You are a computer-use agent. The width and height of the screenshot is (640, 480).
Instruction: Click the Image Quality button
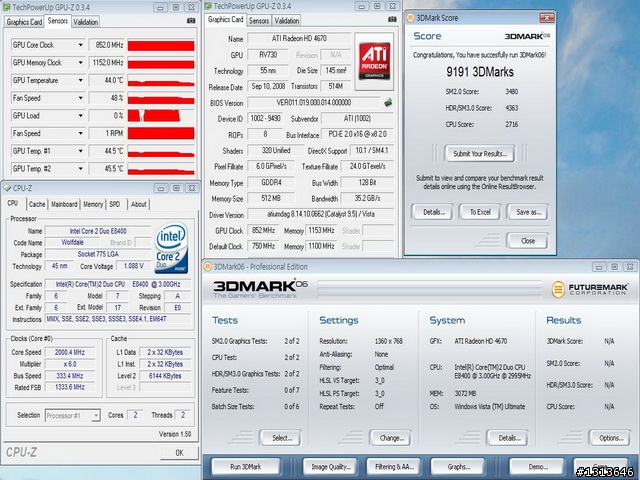330,467
